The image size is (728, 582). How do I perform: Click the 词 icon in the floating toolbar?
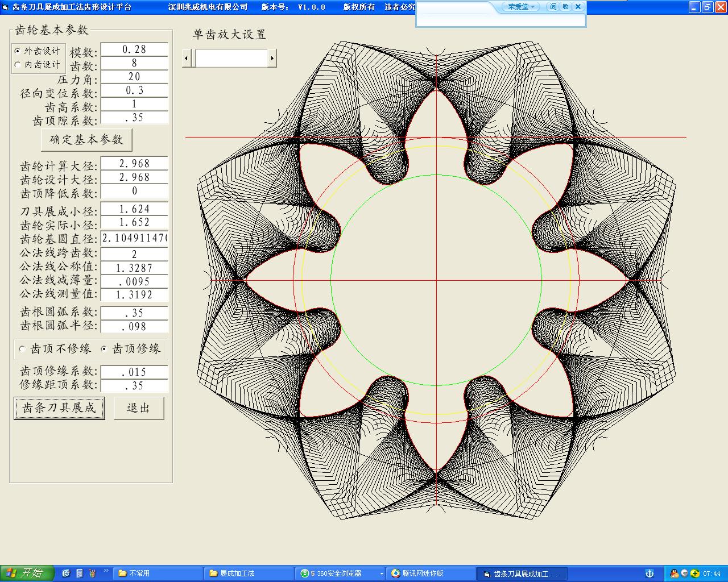point(553,7)
